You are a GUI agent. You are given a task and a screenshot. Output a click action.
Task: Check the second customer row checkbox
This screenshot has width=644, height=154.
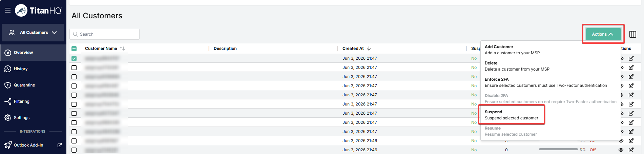tap(74, 68)
